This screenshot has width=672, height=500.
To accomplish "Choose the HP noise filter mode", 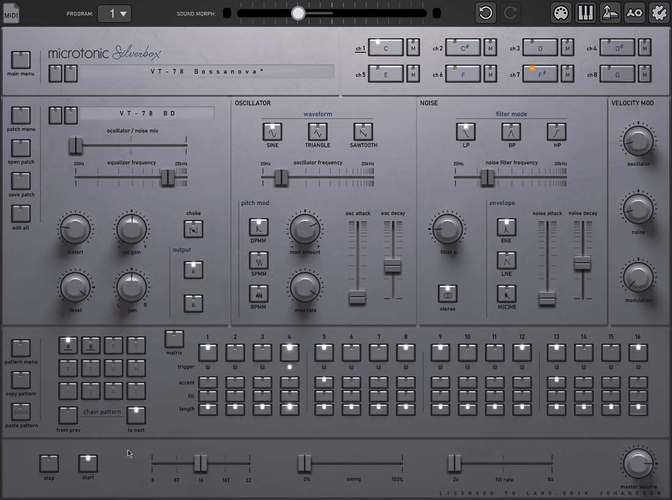I will [x=557, y=132].
